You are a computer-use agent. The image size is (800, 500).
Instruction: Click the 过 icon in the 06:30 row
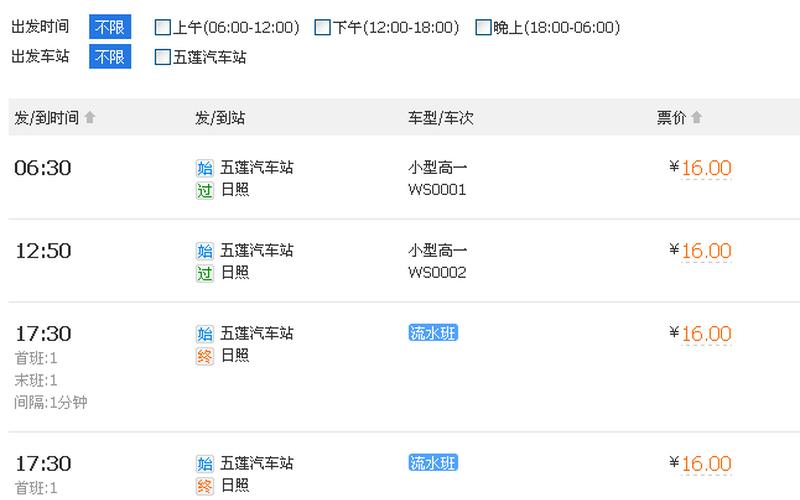pyautogui.click(x=205, y=190)
